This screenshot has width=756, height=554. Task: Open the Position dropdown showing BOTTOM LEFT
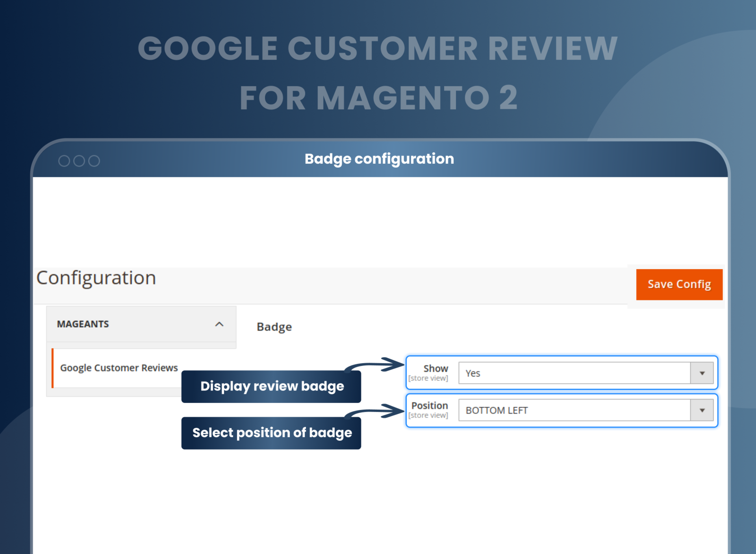pyautogui.click(x=586, y=410)
